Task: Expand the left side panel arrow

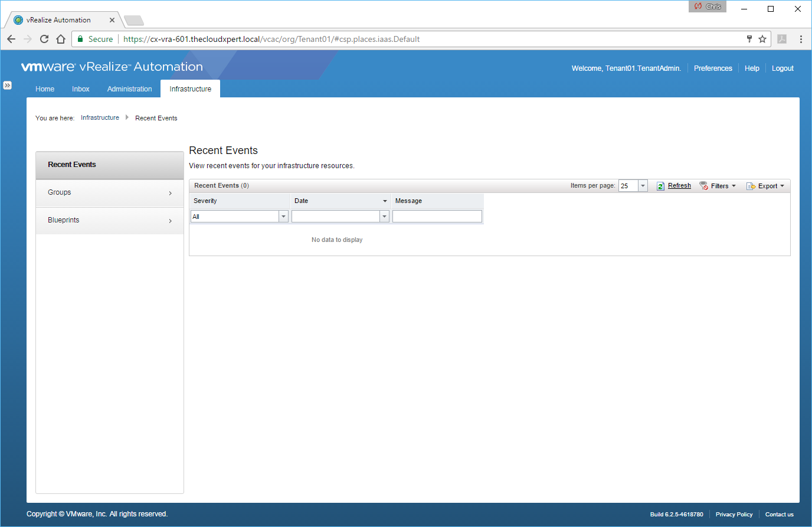Action: [7, 85]
